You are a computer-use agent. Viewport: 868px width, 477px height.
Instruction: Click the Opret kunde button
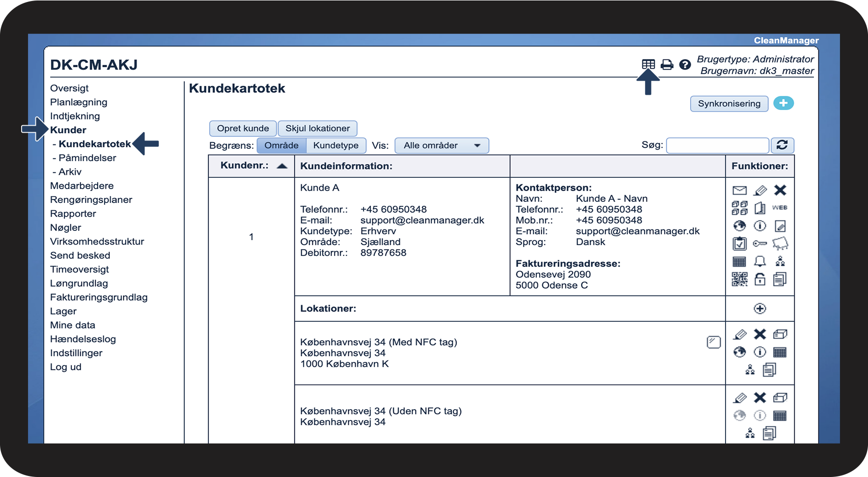click(243, 129)
